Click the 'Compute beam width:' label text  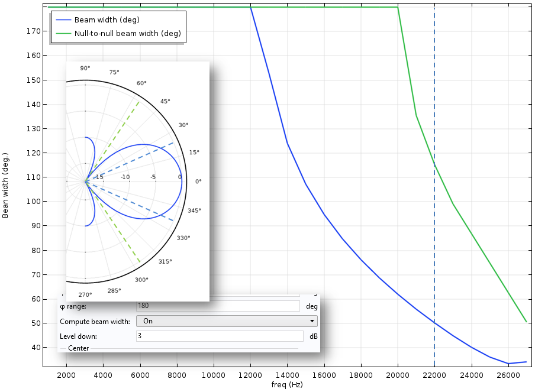(x=95, y=322)
